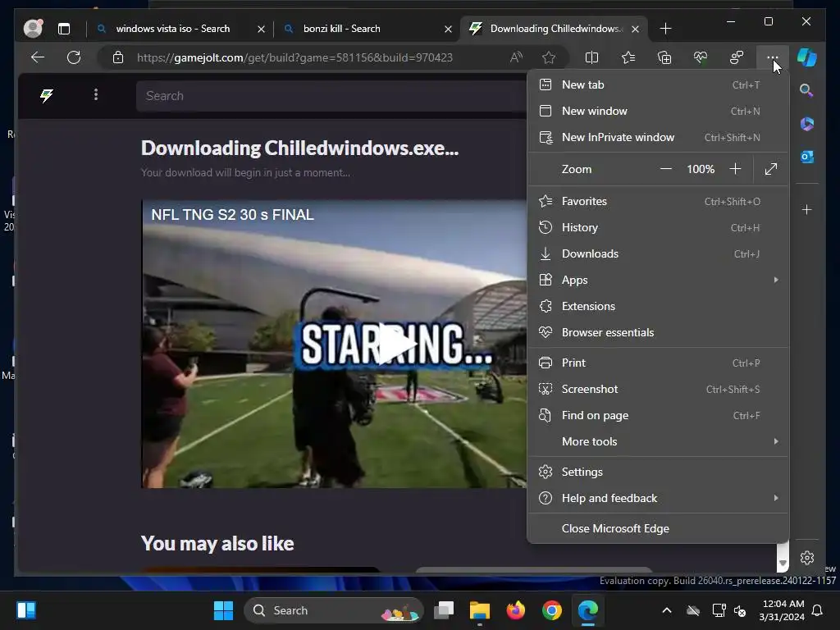Switch to bonzi kill Search tab
The width and height of the screenshot is (840, 630).
click(x=342, y=29)
